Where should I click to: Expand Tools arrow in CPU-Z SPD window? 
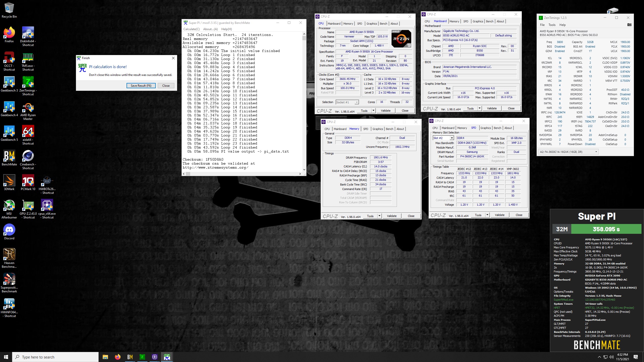tap(487, 215)
